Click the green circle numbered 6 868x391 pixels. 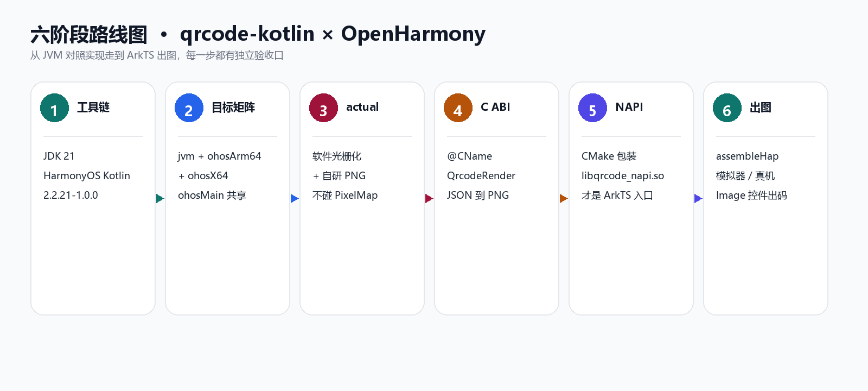[x=727, y=108]
